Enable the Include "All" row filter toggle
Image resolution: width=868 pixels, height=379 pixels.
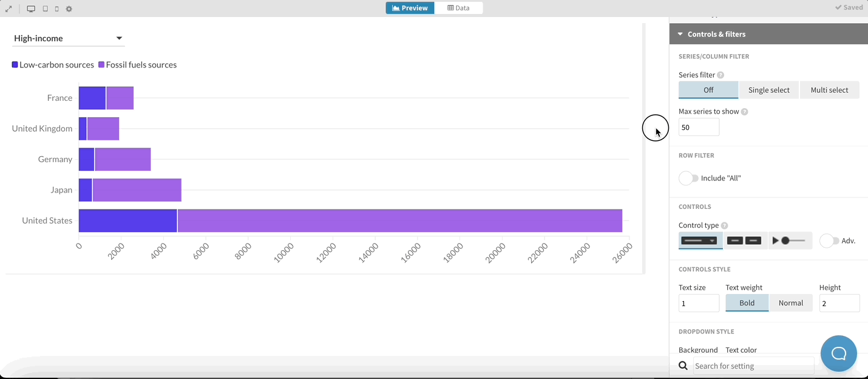[688, 178]
